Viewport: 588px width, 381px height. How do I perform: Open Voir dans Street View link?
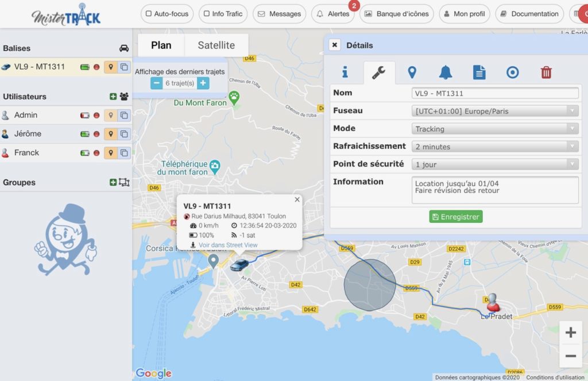pyautogui.click(x=228, y=245)
